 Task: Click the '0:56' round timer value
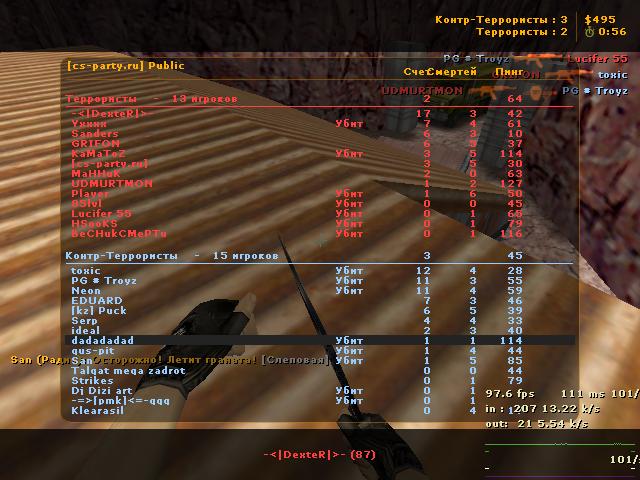coord(613,31)
